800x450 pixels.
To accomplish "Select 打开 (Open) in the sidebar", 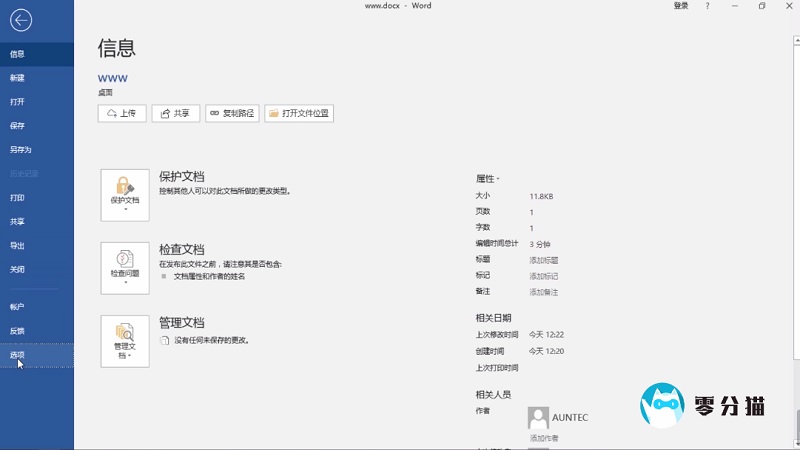I will click(18, 102).
